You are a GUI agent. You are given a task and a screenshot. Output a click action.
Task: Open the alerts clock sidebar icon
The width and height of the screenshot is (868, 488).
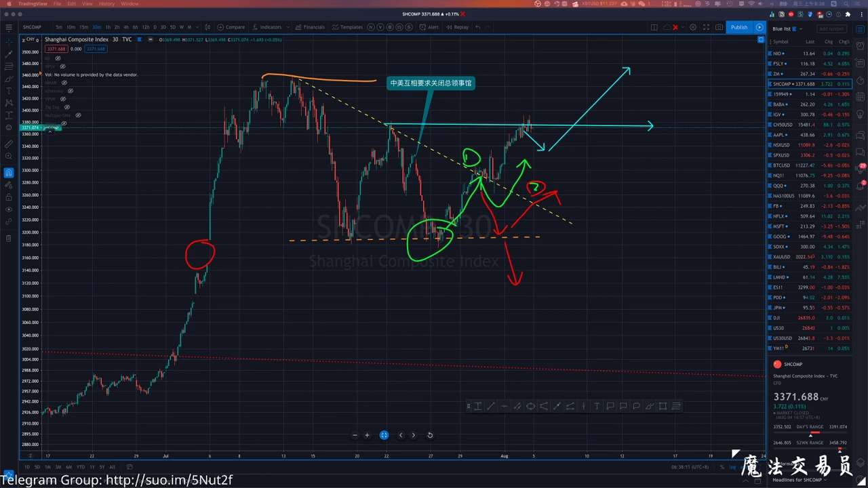pyautogui.click(x=860, y=45)
